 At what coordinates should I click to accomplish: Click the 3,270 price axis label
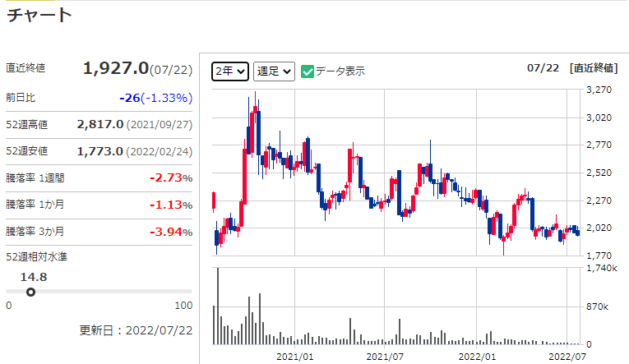coord(599,90)
